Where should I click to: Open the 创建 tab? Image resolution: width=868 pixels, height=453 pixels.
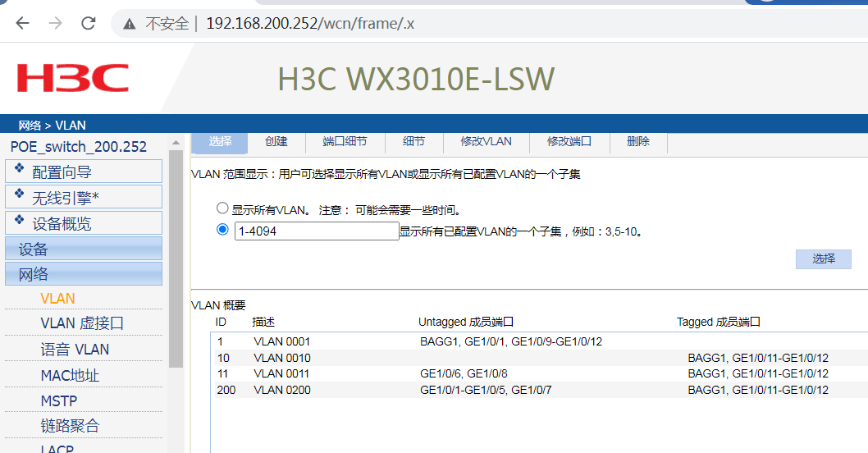click(276, 142)
